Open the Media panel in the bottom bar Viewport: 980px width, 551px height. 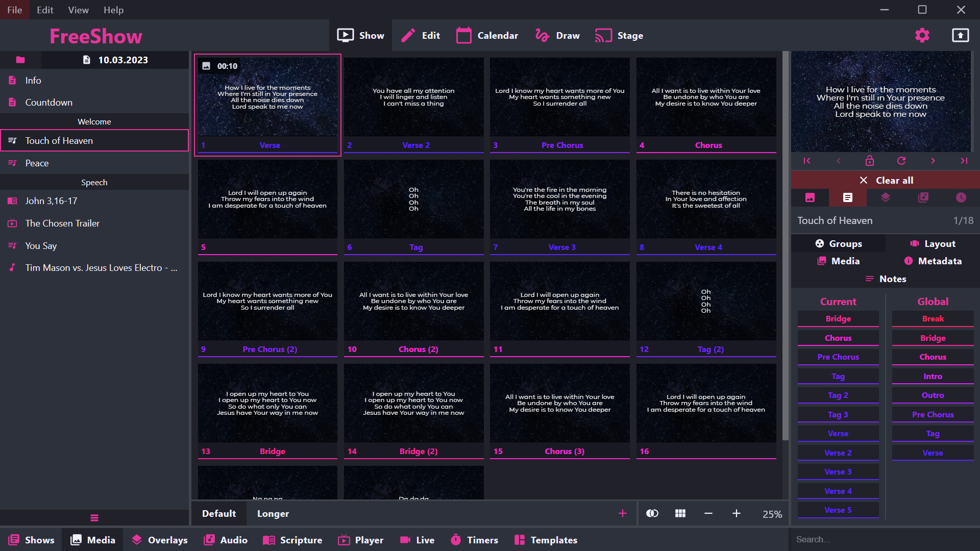(92, 540)
